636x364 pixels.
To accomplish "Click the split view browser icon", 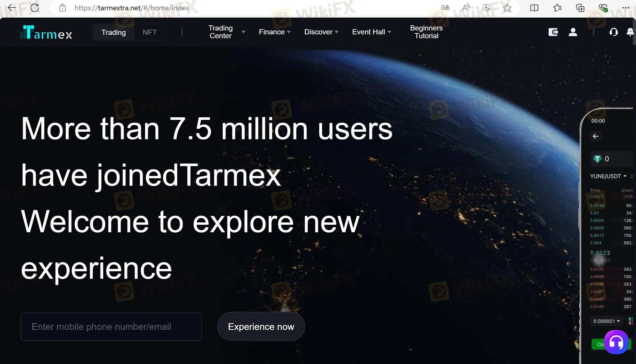I will click(534, 8).
